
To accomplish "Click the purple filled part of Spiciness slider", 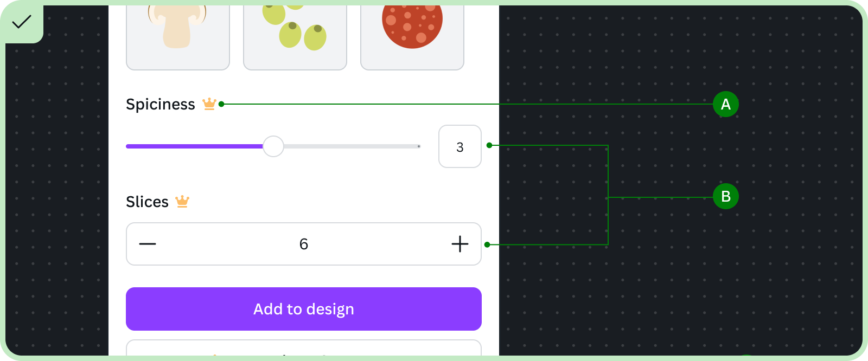I will point(194,146).
